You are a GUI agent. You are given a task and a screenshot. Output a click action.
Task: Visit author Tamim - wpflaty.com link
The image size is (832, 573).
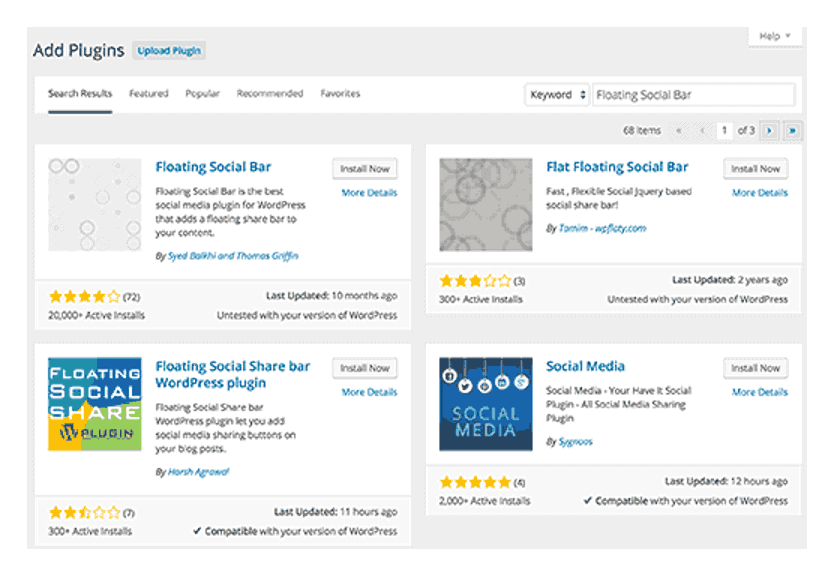coord(602,228)
